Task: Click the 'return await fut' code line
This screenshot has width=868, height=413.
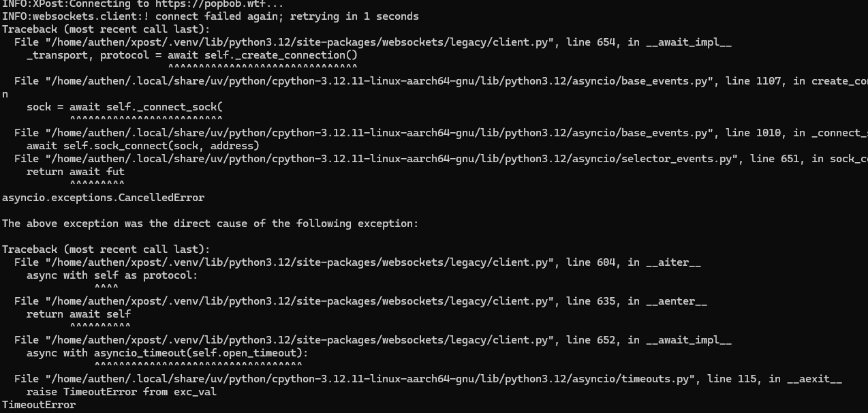Action: pyautogui.click(x=75, y=172)
